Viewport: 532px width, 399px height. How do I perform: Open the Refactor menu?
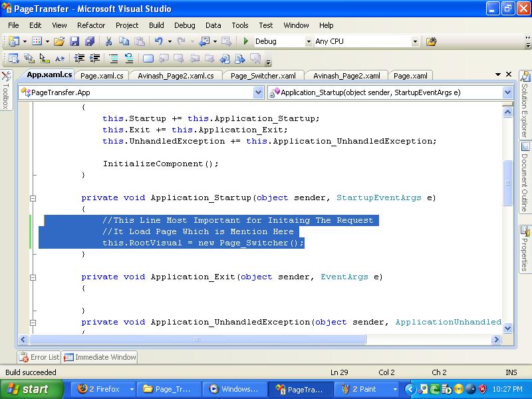point(91,25)
